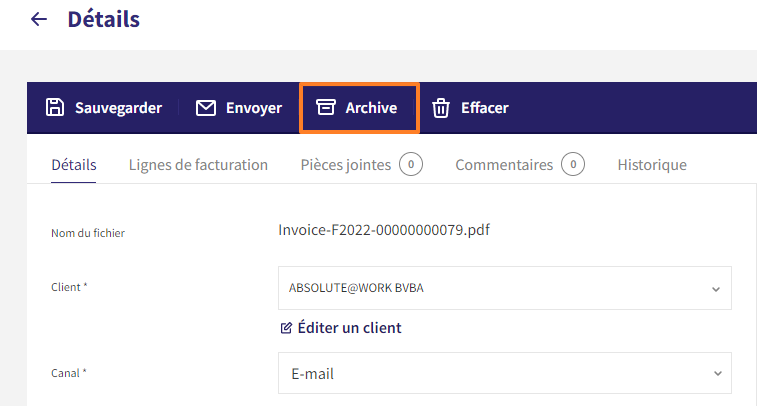Switch to Lignes de facturation tab
Screen dimensions: 757x406
pos(198,165)
